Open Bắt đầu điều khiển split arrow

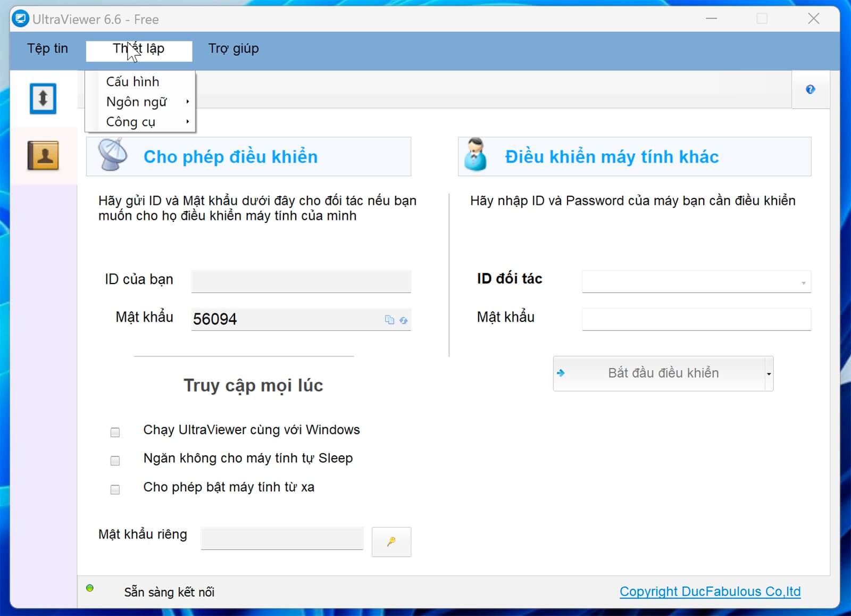pos(769,373)
